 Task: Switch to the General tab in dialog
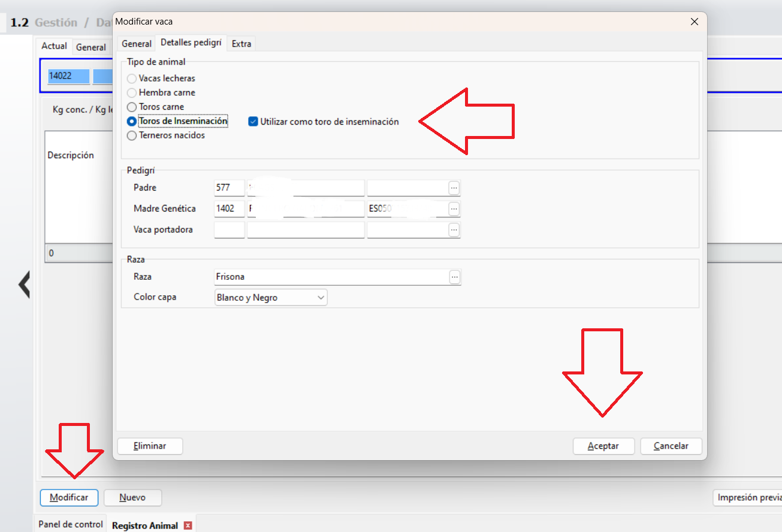(x=137, y=44)
